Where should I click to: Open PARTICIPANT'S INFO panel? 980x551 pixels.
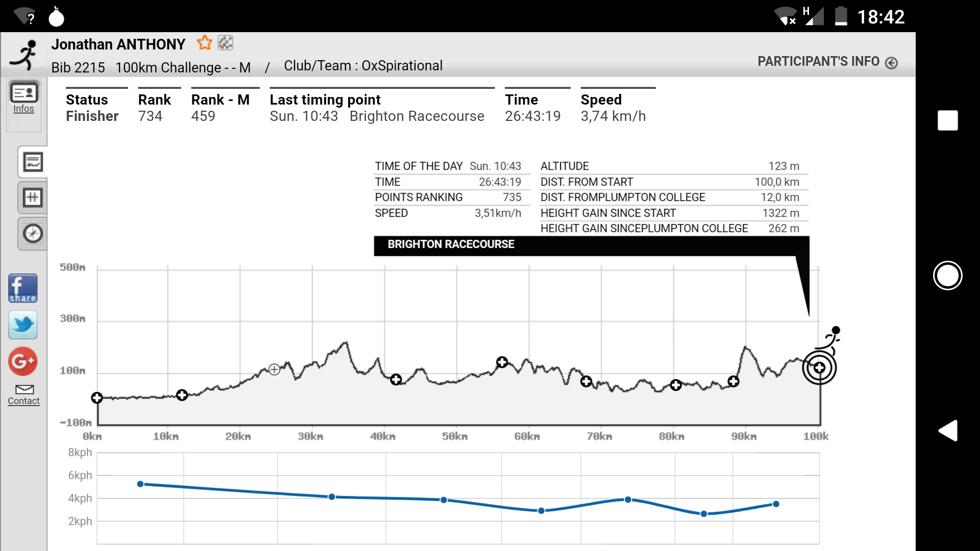click(827, 62)
